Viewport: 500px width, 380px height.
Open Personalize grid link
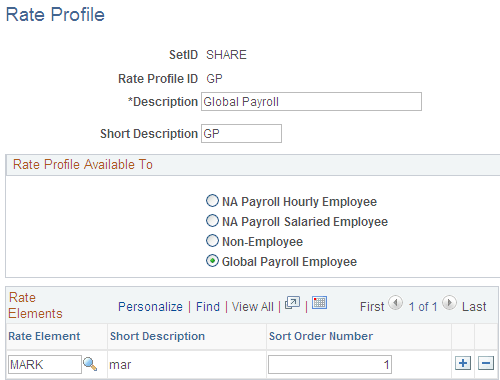[x=150, y=307]
